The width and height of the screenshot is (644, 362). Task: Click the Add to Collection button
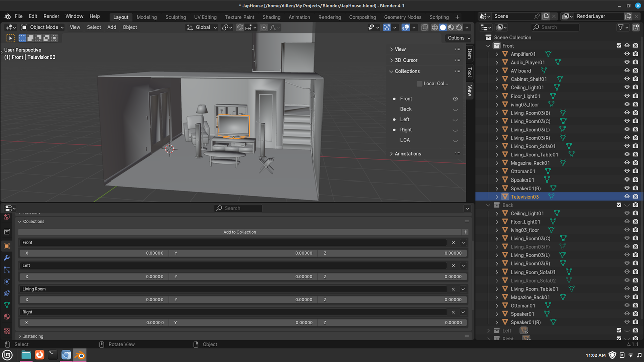pyautogui.click(x=239, y=232)
